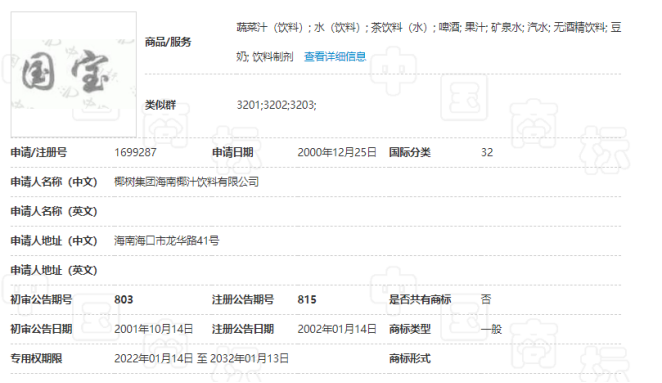The width and height of the screenshot is (662, 383).
Task: Click the 类似群 label
Action: click(160, 105)
